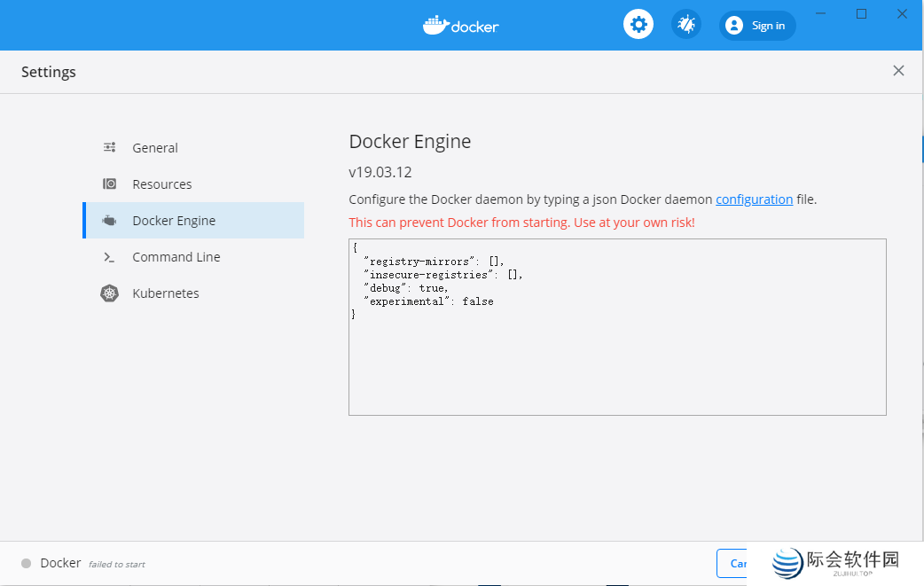Select the Kubernetes settings section
The height and width of the screenshot is (586, 924).
pyautogui.click(x=166, y=293)
